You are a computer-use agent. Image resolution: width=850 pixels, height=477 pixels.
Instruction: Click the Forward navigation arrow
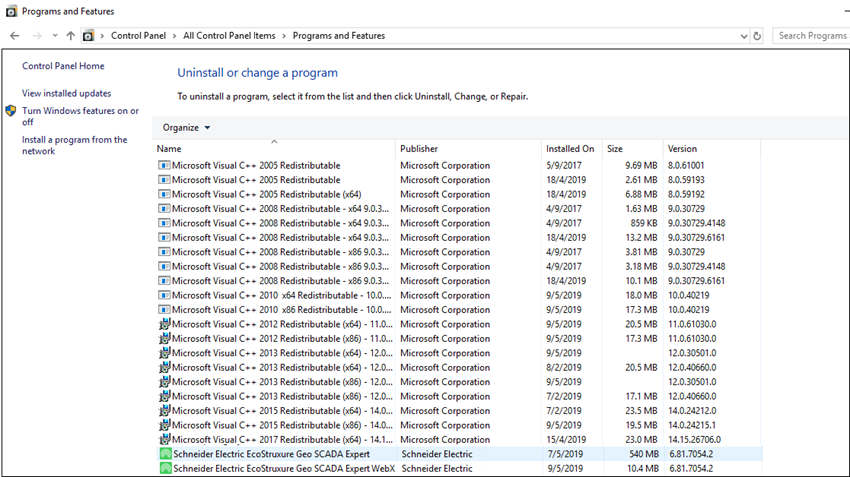(37, 36)
